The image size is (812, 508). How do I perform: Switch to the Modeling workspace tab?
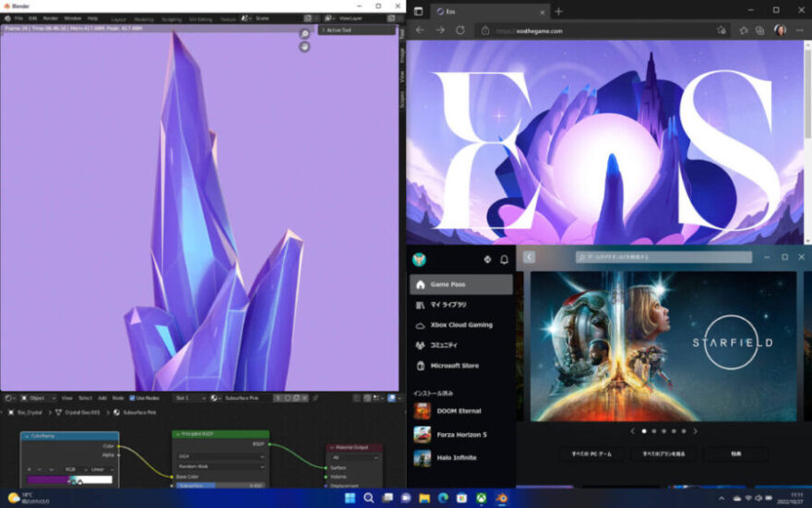click(x=143, y=19)
